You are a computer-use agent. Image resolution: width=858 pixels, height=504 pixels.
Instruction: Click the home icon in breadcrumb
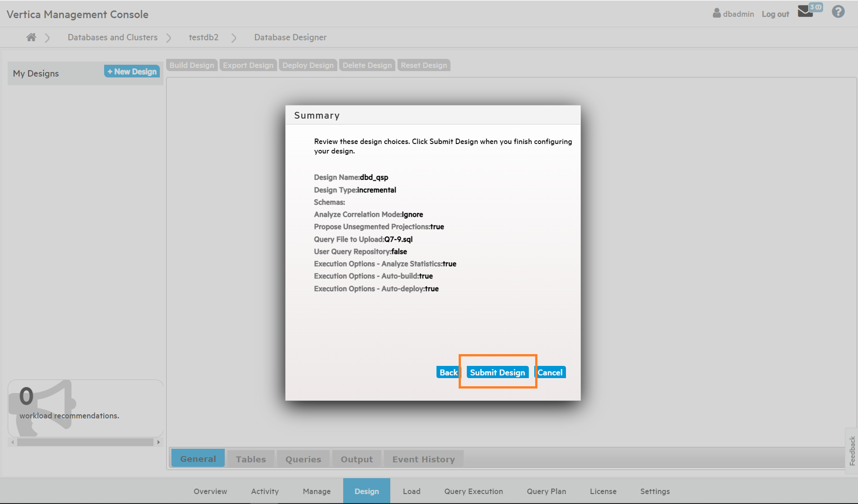tap(31, 37)
